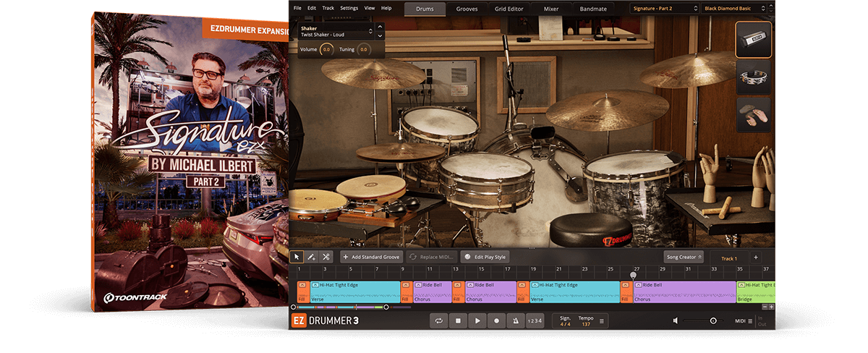Image resolution: width=868 pixels, height=353 pixels.
Task: Select the tambourine percussion thumbnail
Action: click(x=753, y=77)
